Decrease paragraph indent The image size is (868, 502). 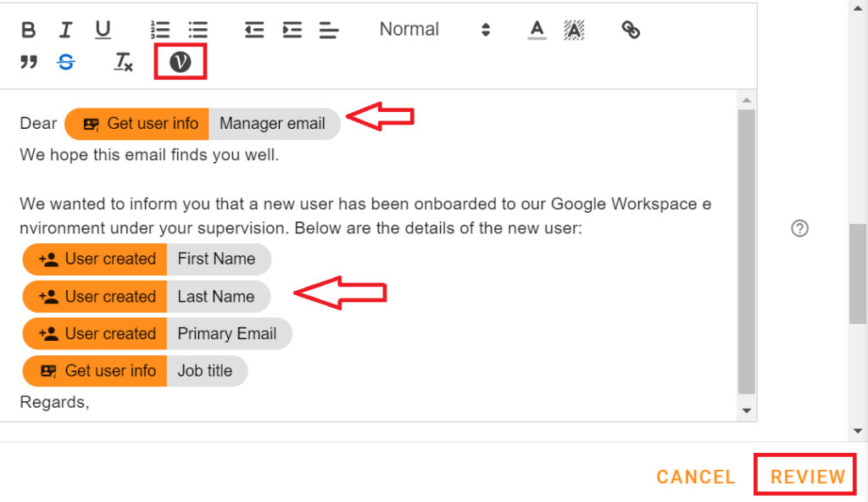point(253,30)
